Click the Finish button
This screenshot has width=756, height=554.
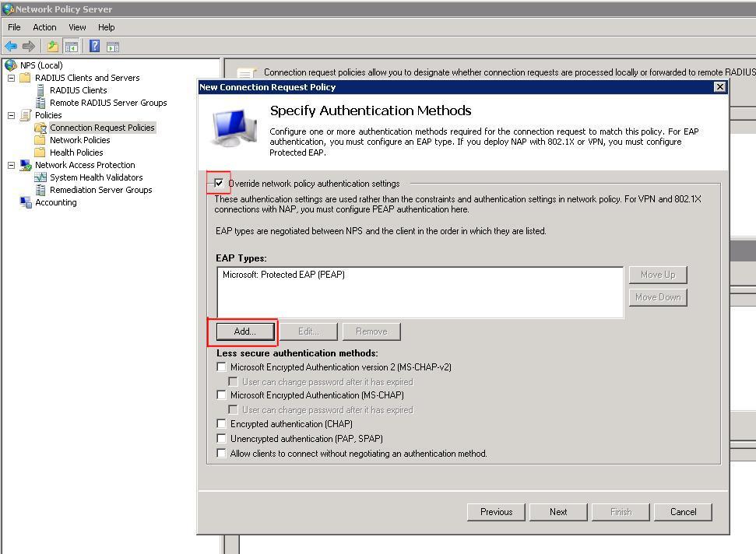click(x=621, y=512)
